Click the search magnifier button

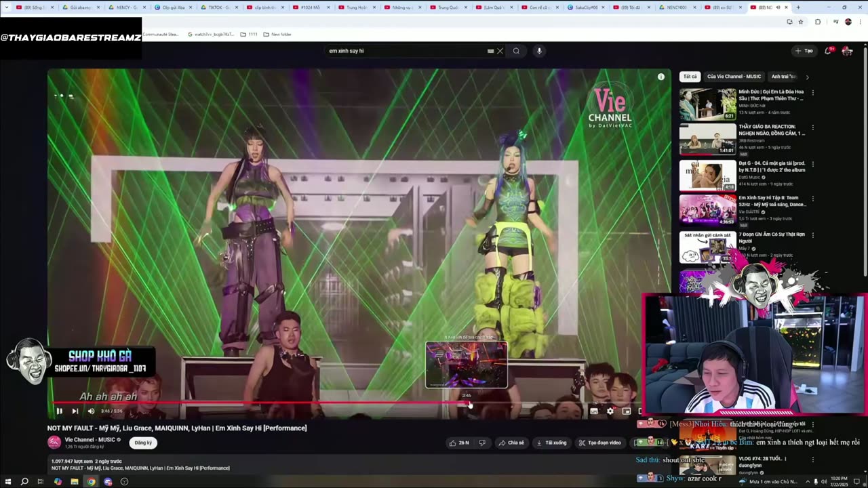pos(516,51)
